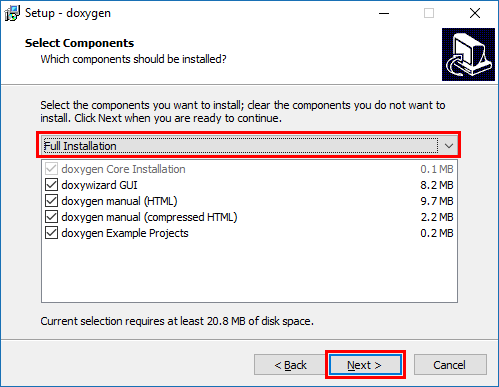Select the doxygen Example Projects label

pyautogui.click(x=125, y=233)
